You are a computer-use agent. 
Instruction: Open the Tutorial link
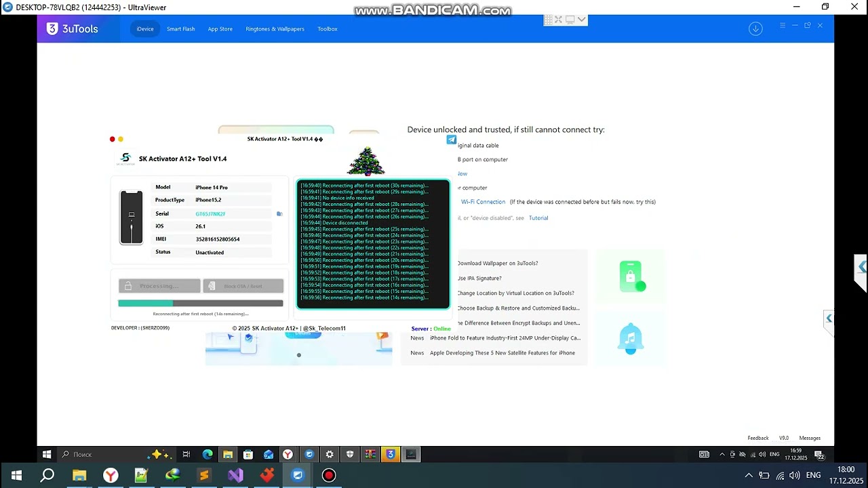tap(538, 218)
